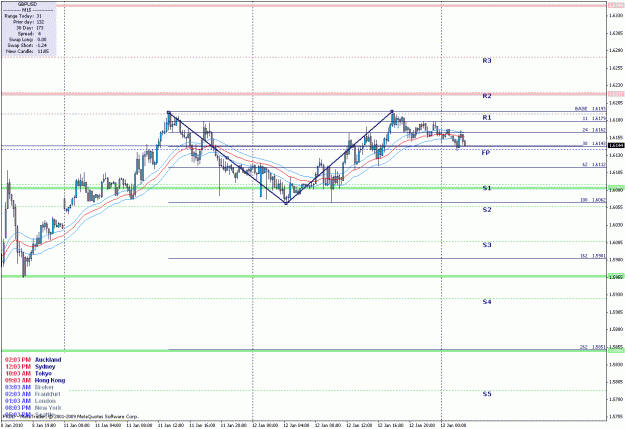
Task: Click the Broker time clock entry
Action: click(x=29, y=387)
